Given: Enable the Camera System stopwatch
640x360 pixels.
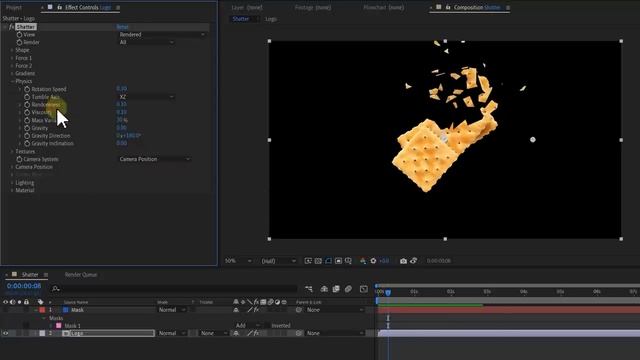Looking at the screenshot, I should (19, 159).
